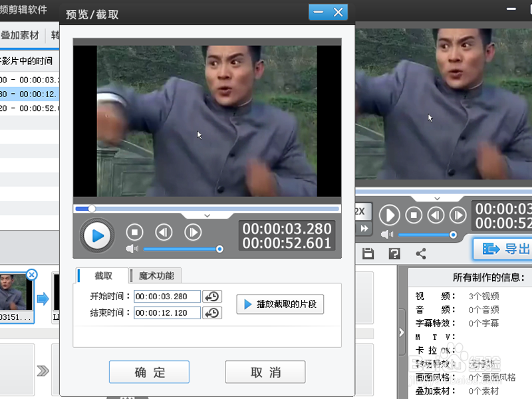Adjust main window volume slider
The image size is (532, 399).
pos(428,235)
